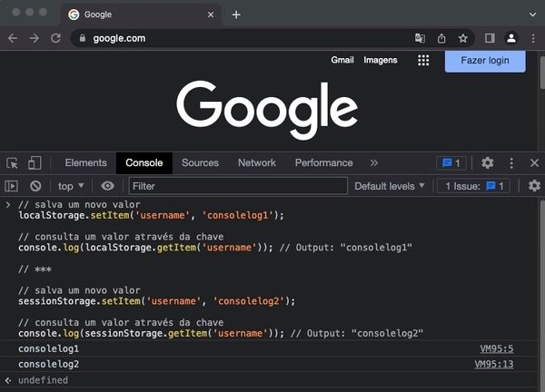Select the inspect element picker icon

(x=13, y=163)
